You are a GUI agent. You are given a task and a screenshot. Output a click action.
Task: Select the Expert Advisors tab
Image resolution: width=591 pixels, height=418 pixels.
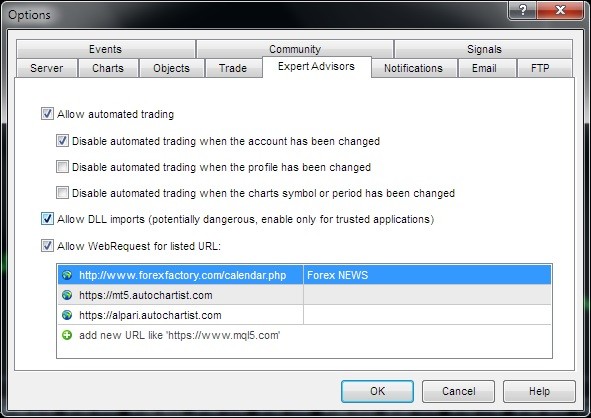tap(317, 67)
